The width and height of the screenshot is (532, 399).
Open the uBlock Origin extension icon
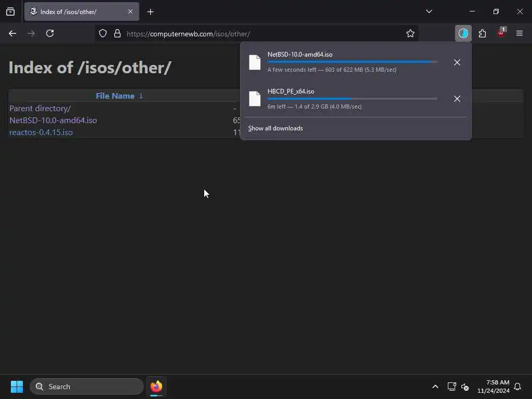pyautogui.click(x=501, y=33)
